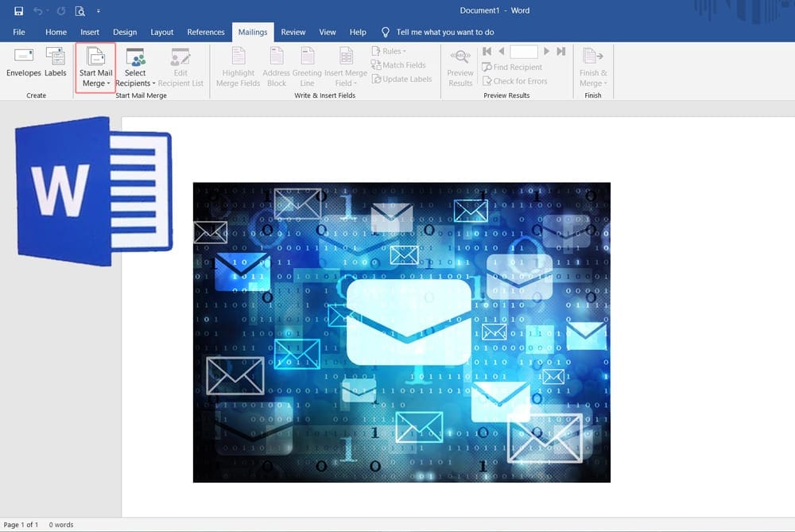Switch to the Home tab
This screenshot has height=532, width=795.
click(56, 32)
